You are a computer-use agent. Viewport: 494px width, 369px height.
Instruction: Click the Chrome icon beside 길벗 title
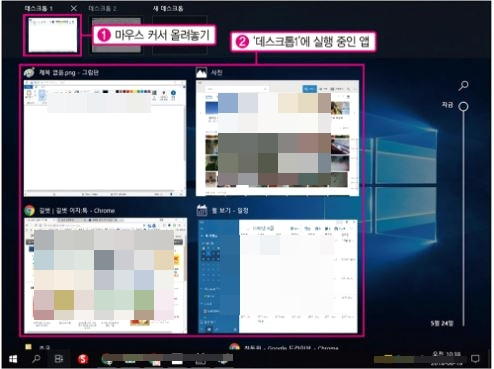point(30,211)
